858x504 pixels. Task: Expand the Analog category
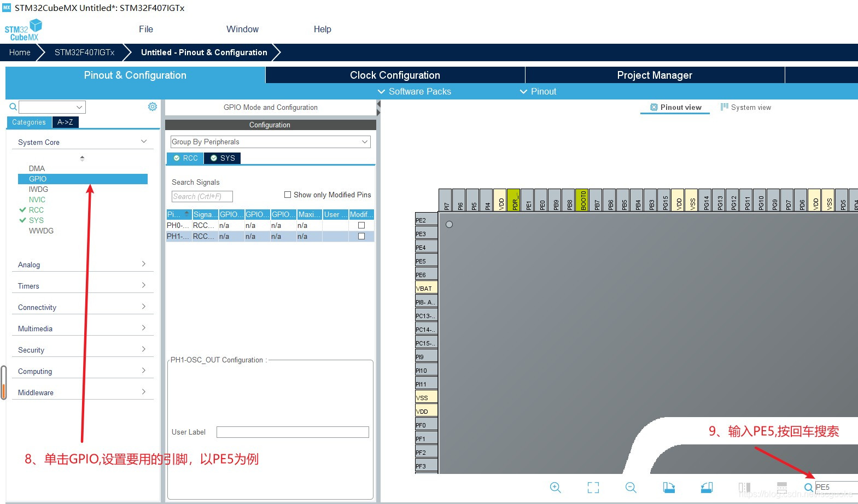click(144, 264)
